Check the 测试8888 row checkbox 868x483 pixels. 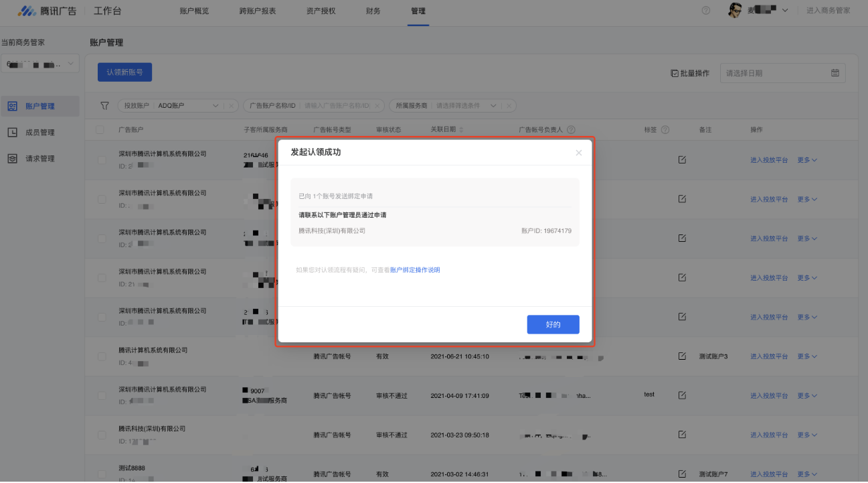[x=102, y=474]
